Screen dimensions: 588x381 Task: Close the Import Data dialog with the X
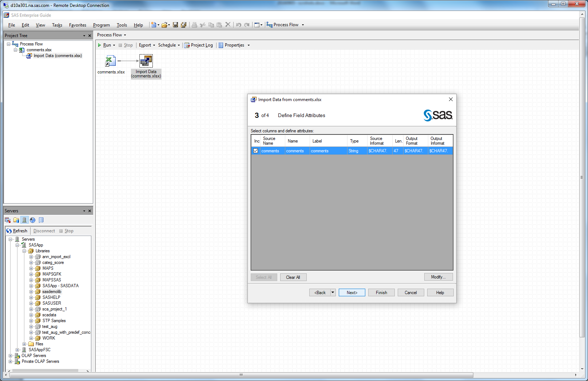(451, 99)
